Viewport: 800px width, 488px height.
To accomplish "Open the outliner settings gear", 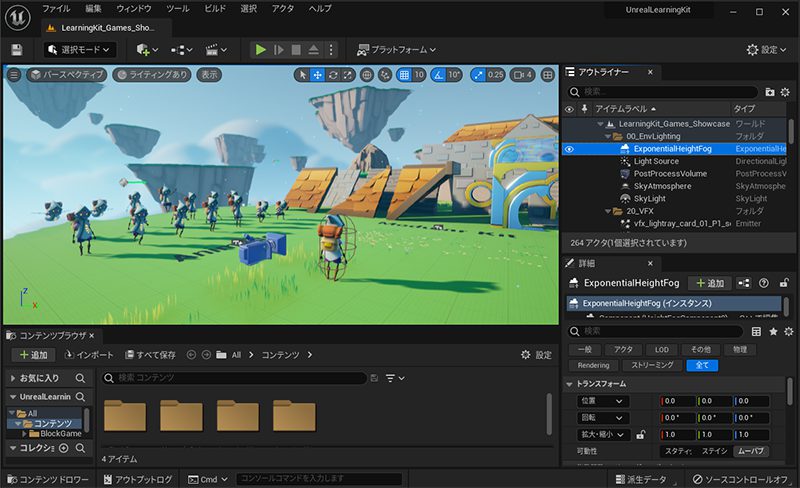I will pos(787,91).
